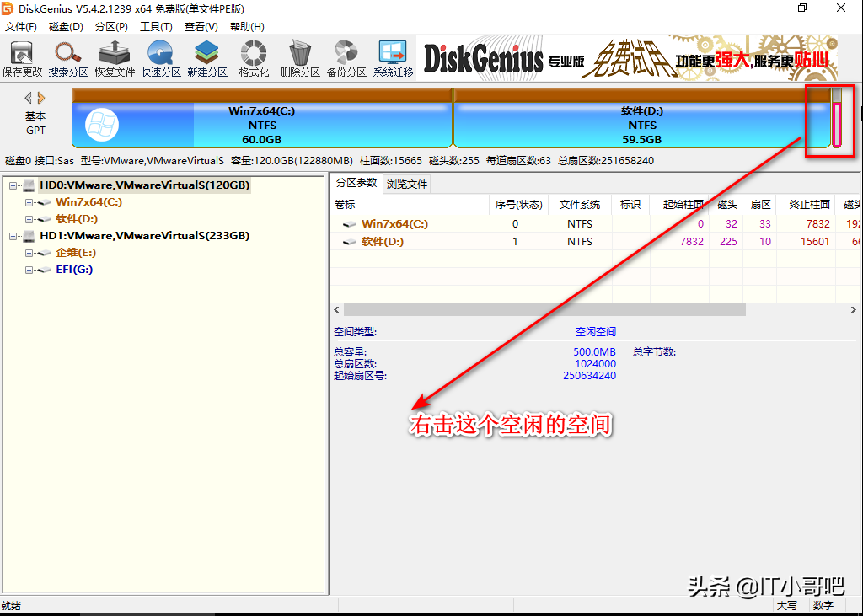863x616 pixels.
Task: Open the Backup Partition (备份分区) tool
Action: [x=346, y=58]
